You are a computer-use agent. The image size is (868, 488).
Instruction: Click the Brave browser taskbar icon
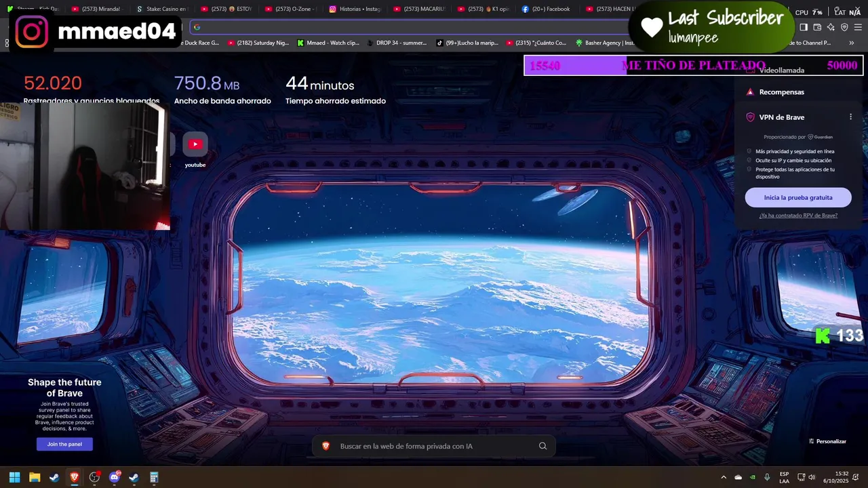(75, 477)
